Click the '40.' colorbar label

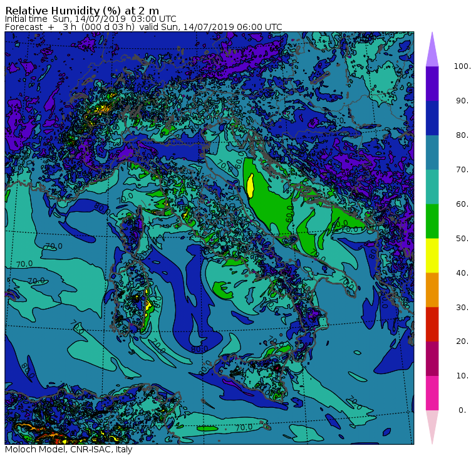[462, 273]
